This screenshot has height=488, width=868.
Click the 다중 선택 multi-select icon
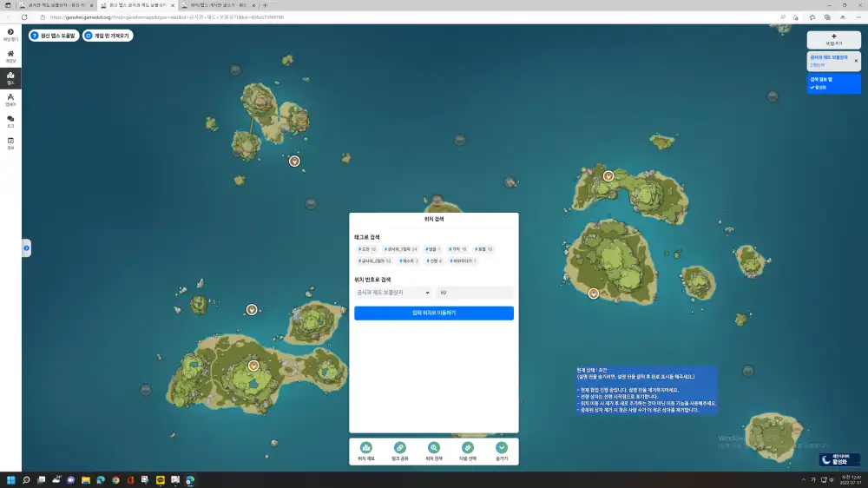coord(468,448)
